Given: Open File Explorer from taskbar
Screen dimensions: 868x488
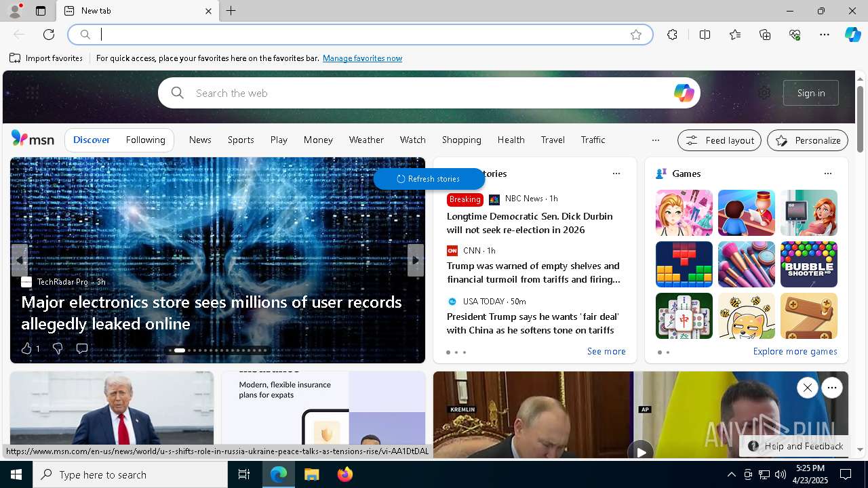Looking at the screenshot, I should click(311, 474).
